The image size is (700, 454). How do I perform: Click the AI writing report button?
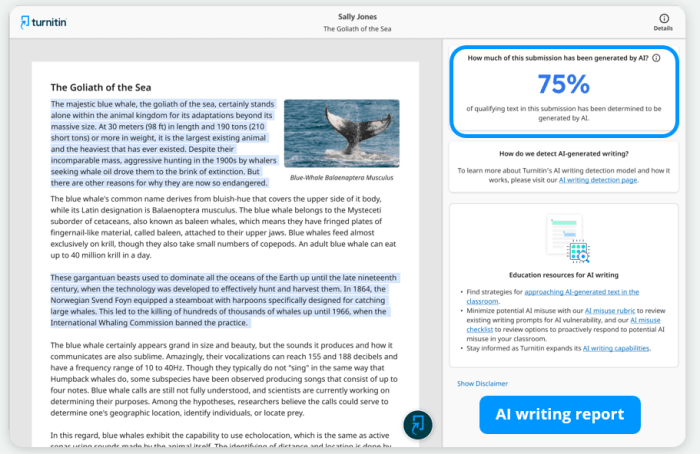(x=560, y=415)
